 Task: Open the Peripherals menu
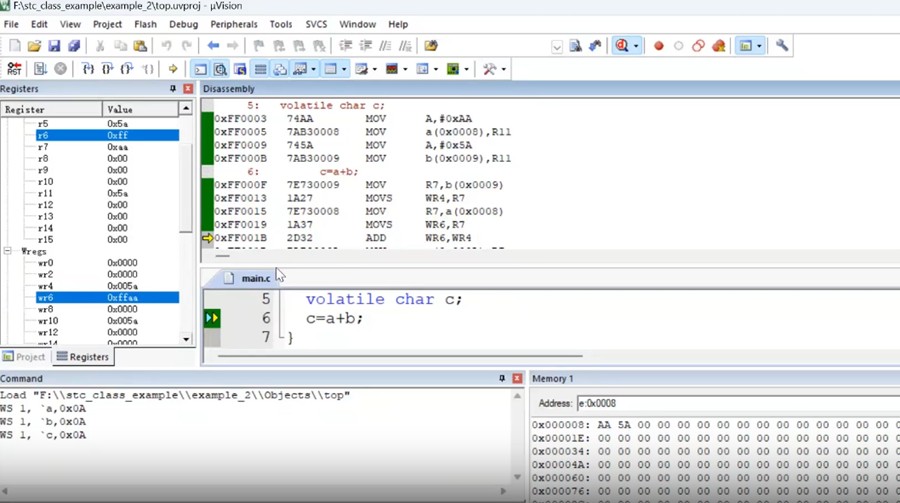(x=233, y=24)
